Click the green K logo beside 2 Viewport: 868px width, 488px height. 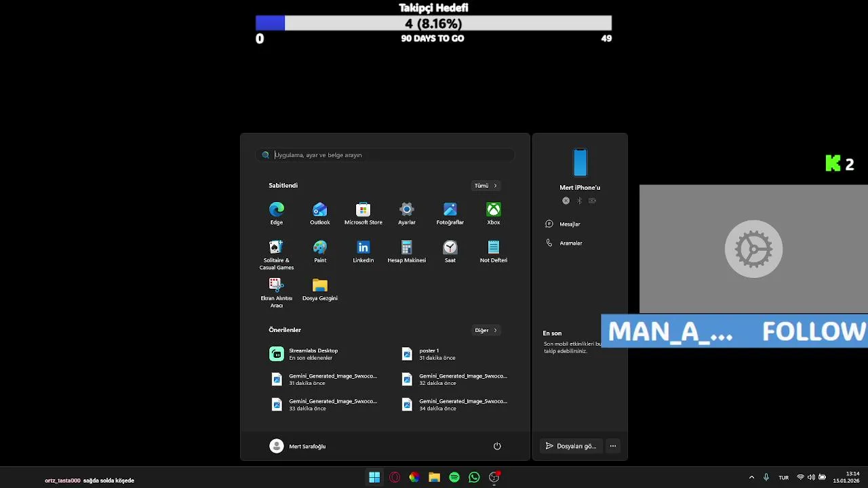point(833,163)
